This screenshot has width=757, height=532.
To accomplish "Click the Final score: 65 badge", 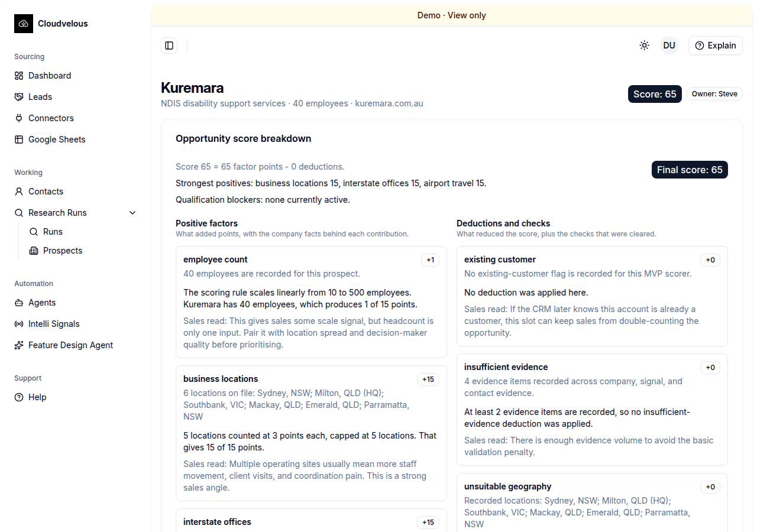I will 690,170.
